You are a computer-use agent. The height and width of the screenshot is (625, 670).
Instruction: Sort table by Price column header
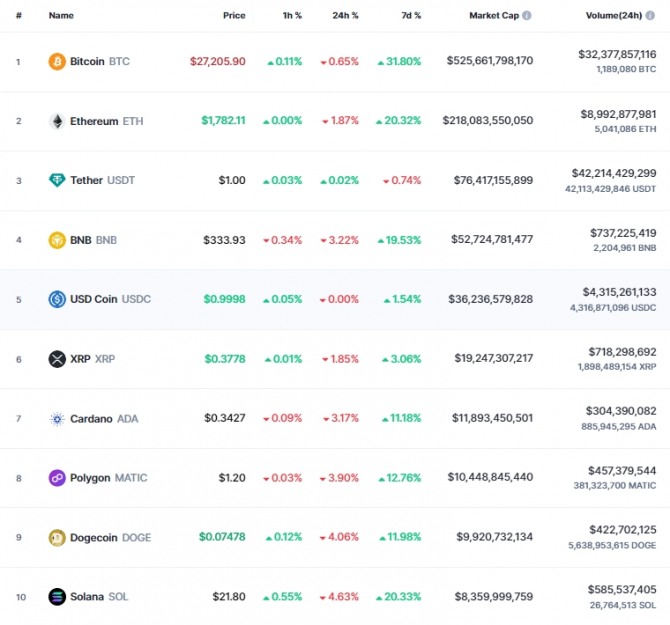[x=234, y=15]
